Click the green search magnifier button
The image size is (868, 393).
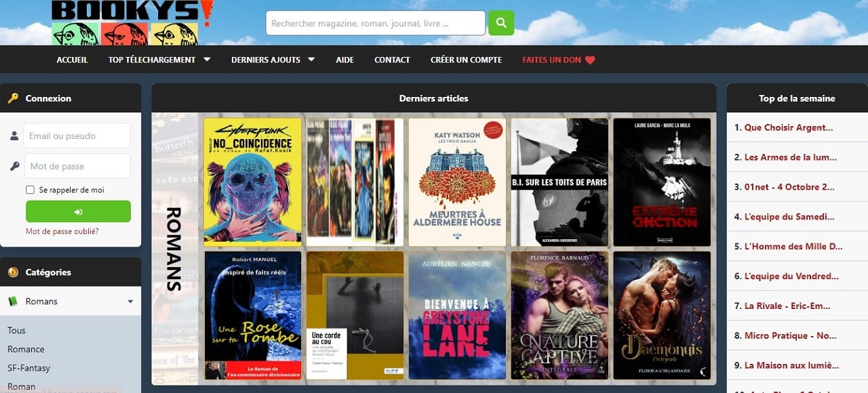coord(500,23)
